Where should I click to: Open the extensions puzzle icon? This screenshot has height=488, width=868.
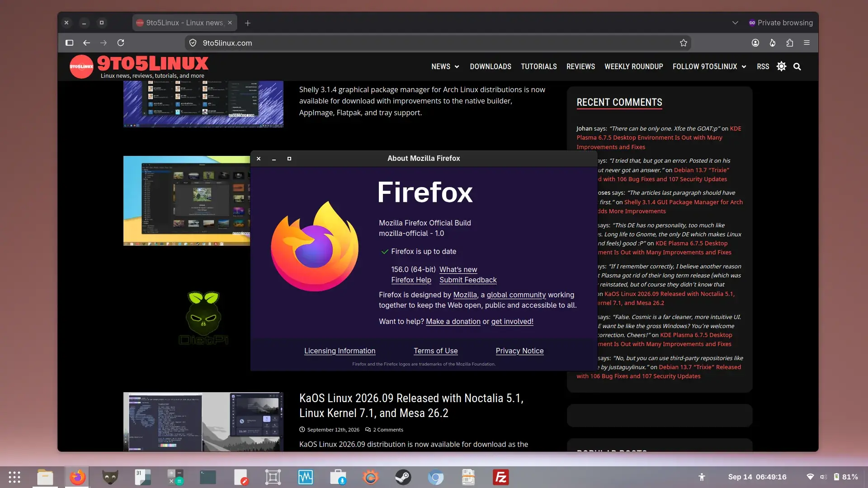pos(789,43)
